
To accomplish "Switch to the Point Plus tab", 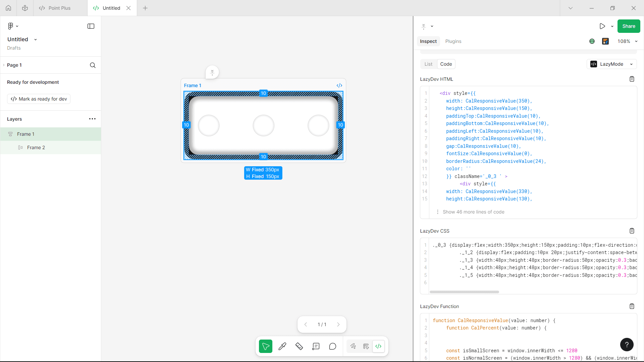I will tap(59, 8).
